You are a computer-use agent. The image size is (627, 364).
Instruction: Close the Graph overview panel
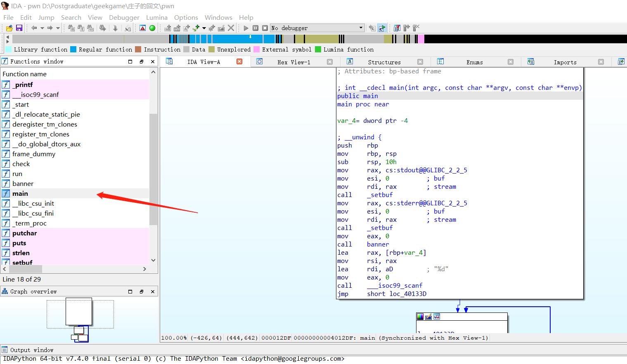click(153, 291)
